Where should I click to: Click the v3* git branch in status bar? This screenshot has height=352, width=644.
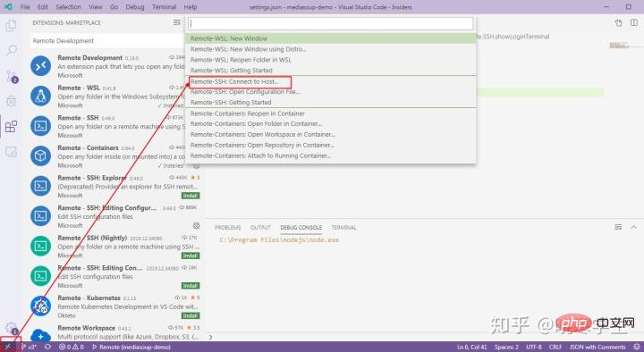pos(29,347)
